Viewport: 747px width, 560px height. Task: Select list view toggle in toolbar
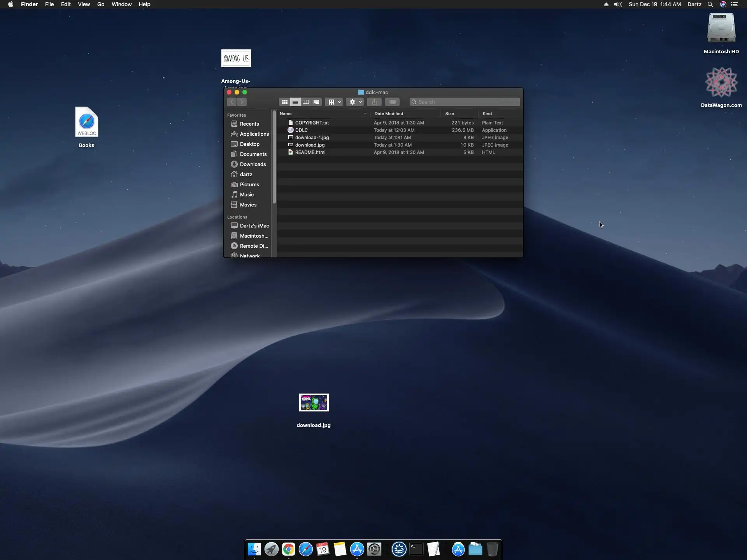[295, 102]
